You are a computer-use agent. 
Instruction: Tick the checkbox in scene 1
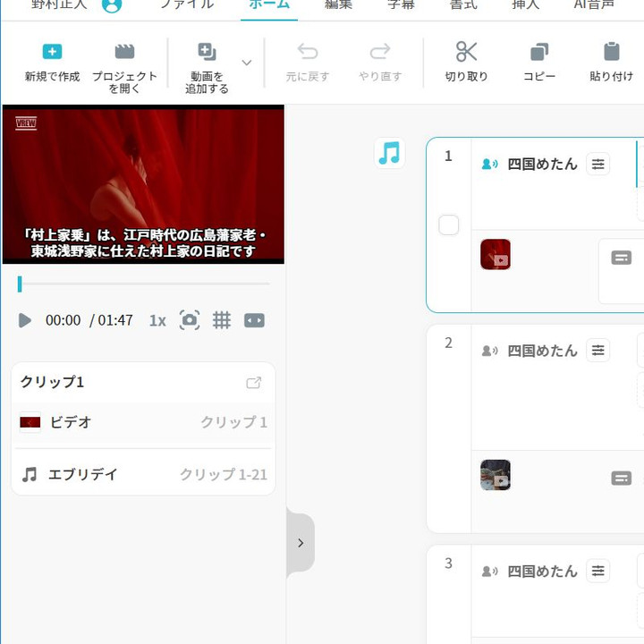(x=449, y=225)
